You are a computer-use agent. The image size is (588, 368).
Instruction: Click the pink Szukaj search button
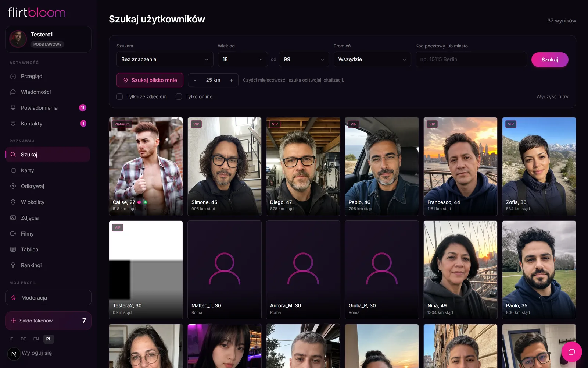pos(550,60)
